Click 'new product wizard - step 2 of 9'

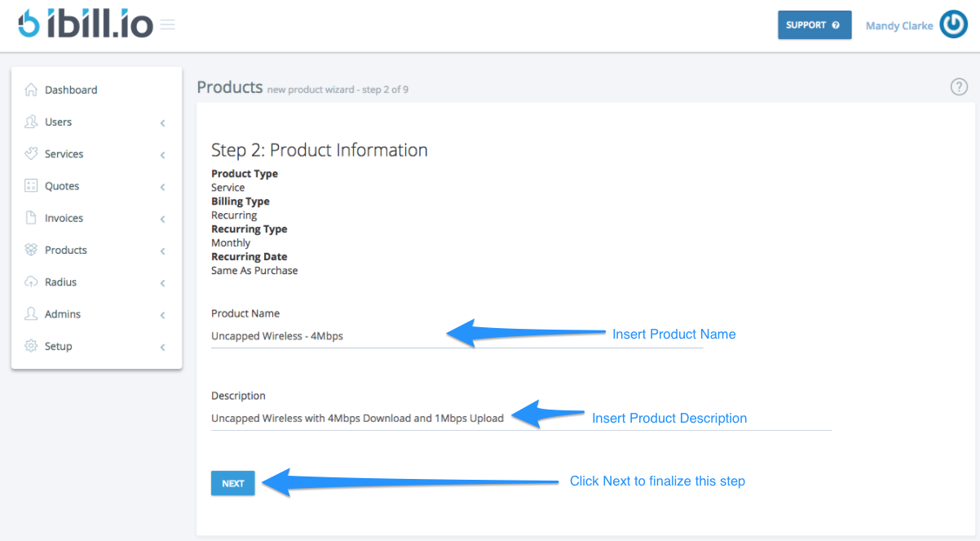338,90
